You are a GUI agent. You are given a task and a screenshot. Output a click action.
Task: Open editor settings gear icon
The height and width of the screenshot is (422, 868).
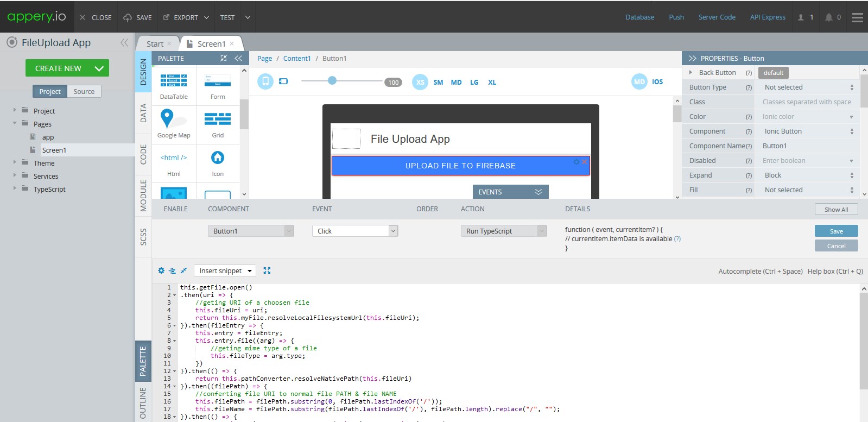[161, 270]
